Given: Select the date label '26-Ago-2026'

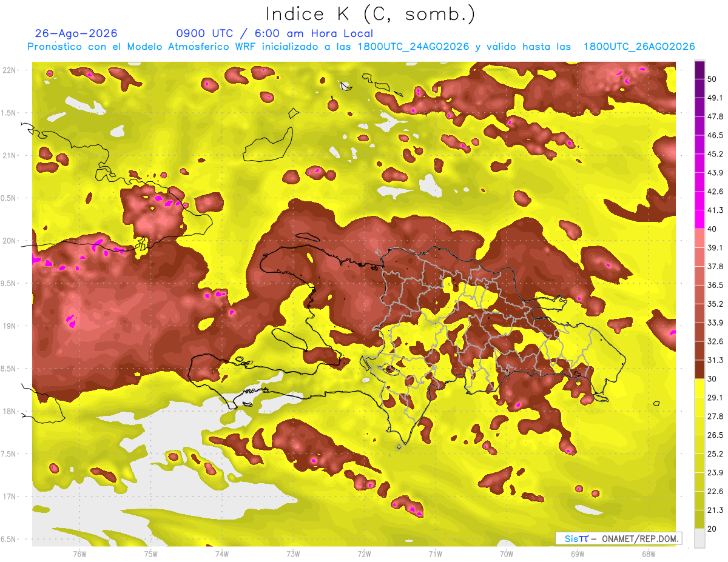Looking at the screenshot, I should pyautogui.click(x=76, y=33).
